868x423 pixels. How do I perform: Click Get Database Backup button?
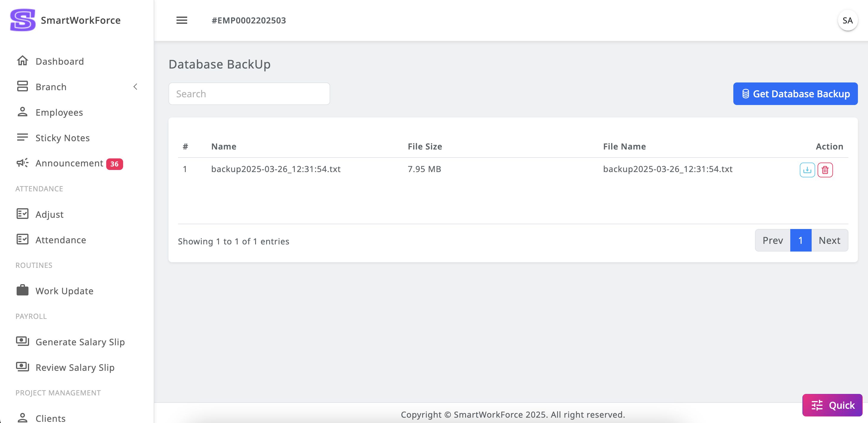click(x=795, y=94)
